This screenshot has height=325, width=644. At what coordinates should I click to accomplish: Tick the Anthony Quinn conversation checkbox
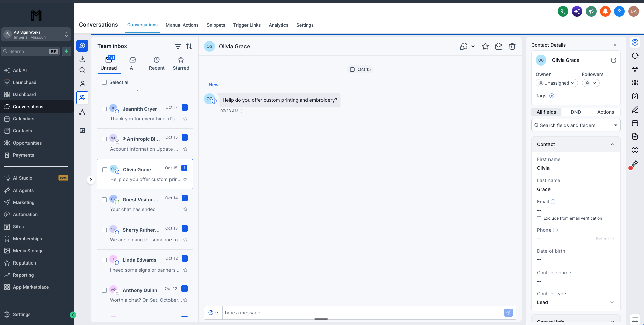coord(104,290)
